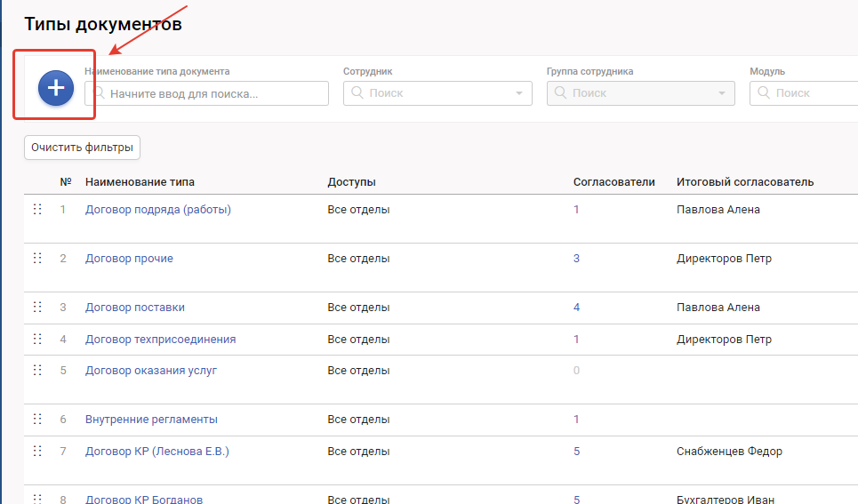Open the Договор поставки link
Image resolution: width=858 pixels, height=504 pixels.
[x=135, y=308]
